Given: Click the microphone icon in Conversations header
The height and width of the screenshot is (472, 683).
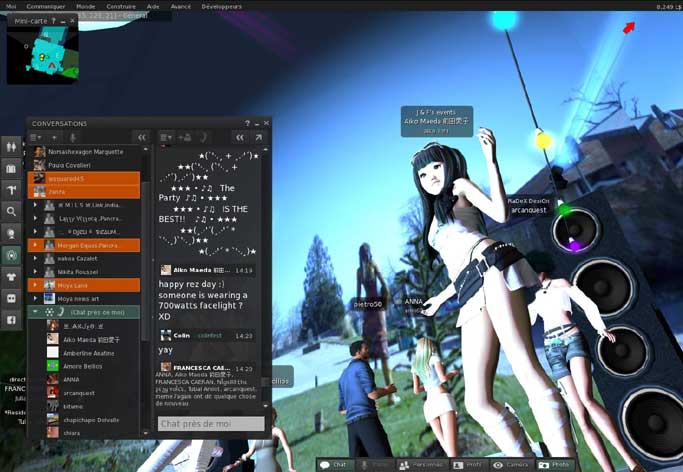Looking at the screenshot, I should tap(72, 137).
